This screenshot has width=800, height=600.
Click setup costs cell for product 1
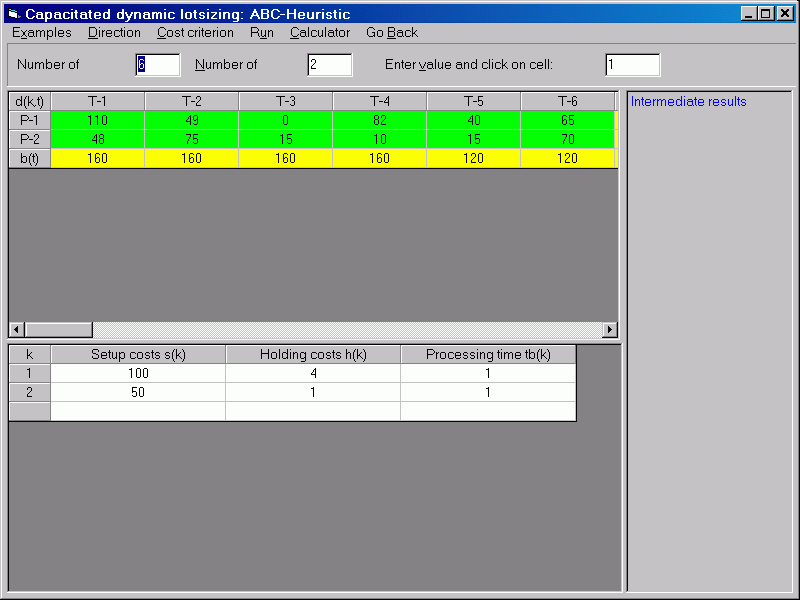click(138, 373)
